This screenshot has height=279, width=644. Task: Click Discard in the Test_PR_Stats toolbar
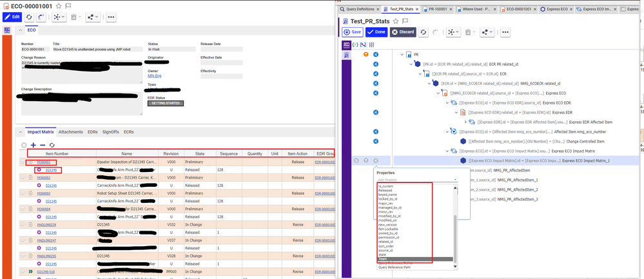403,32
